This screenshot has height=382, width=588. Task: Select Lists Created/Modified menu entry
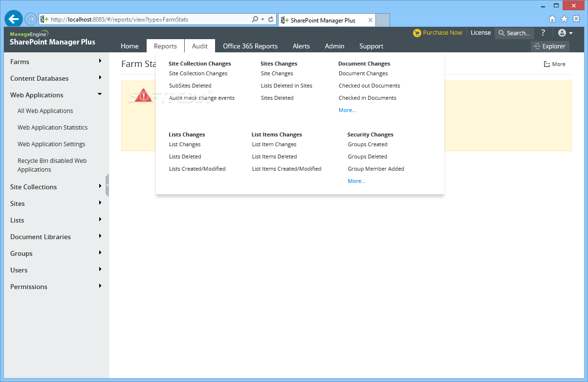pos(197,169)
